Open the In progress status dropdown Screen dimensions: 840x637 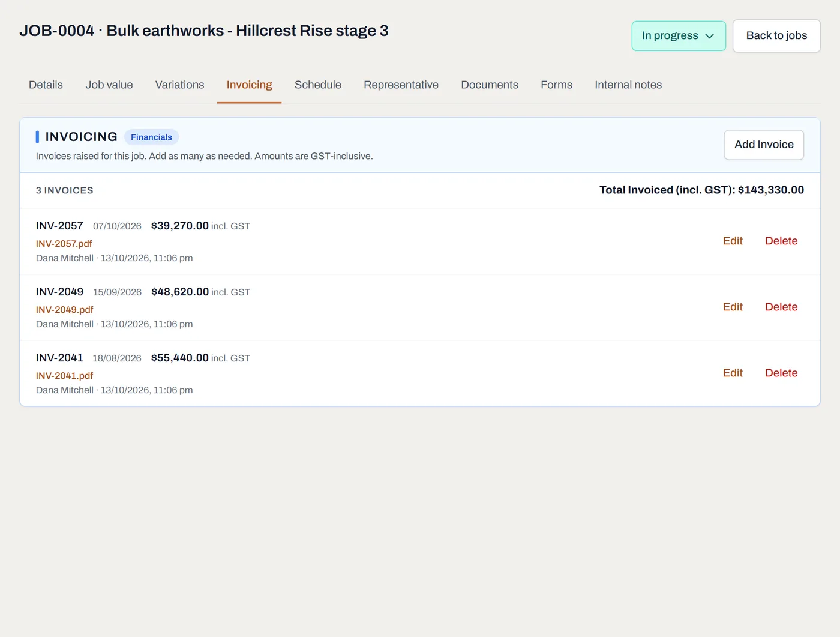679,36
